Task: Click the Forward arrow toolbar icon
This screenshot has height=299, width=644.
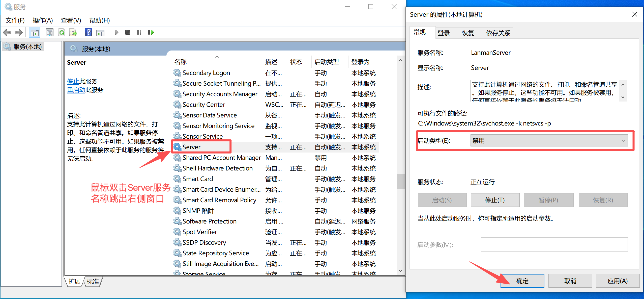Action: coord(19,32)
